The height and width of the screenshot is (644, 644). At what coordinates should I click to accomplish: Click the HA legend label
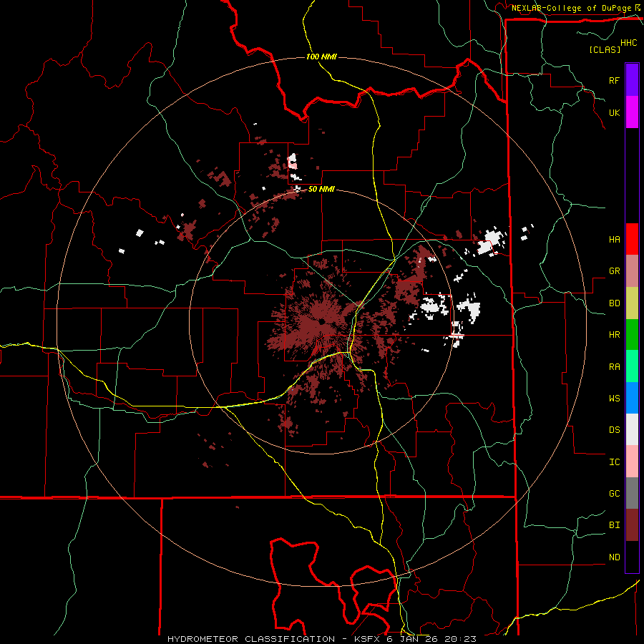tap(614, 239)
